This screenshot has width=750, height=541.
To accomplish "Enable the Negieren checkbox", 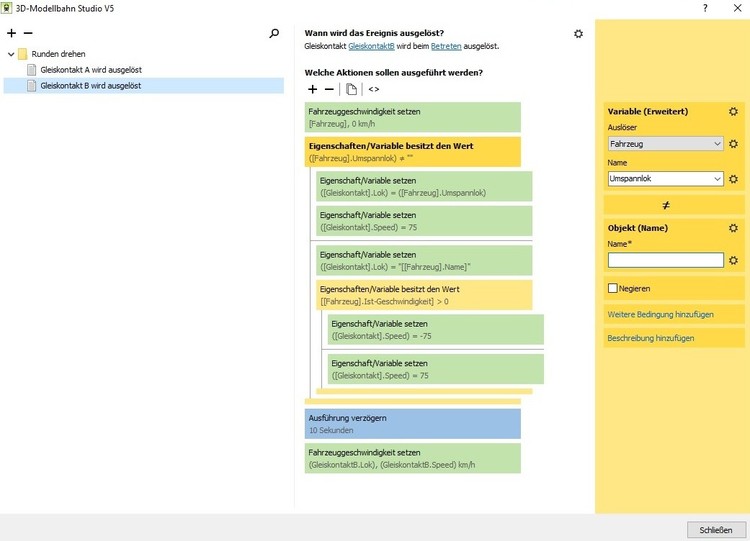I will pyautogui.click(x=613, y=289).
